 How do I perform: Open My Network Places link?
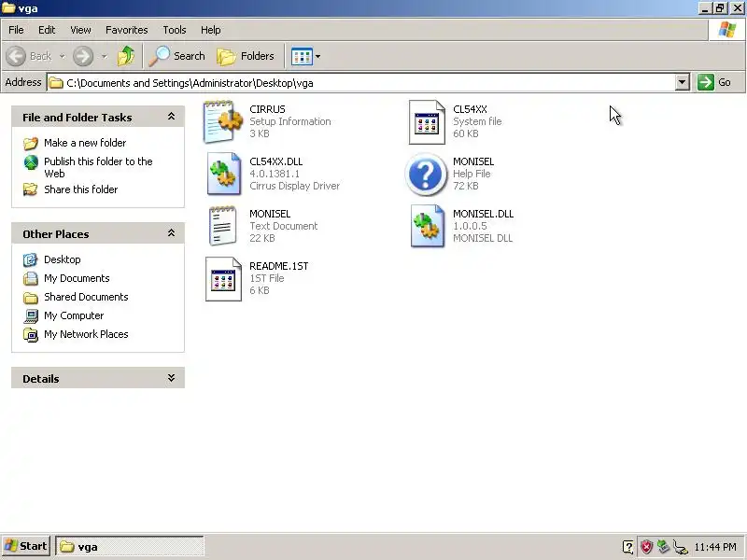click(x=86, y=334)
